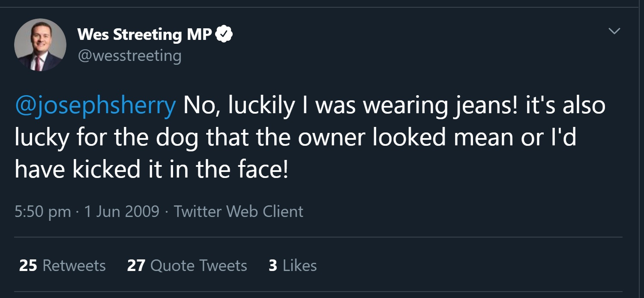Click Wes Streeting's profile photo
Screen dimensions: 644x298
[40, 45]
